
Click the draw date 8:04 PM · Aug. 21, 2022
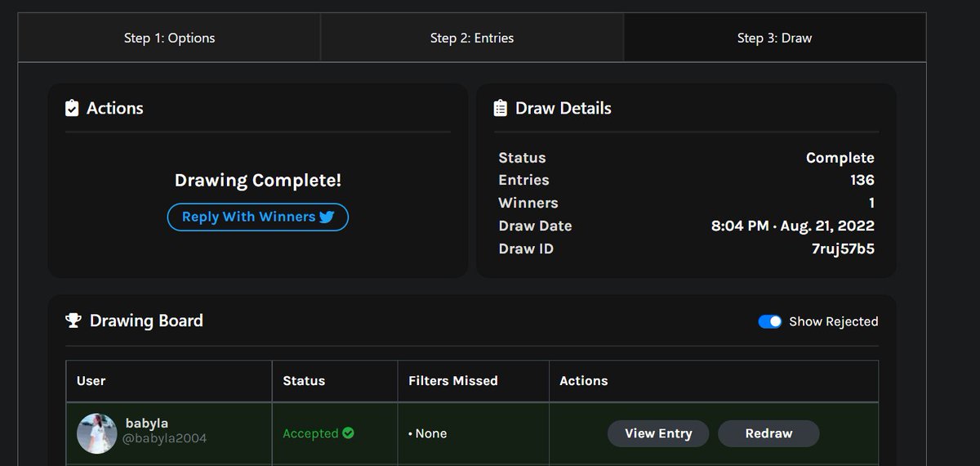(793, 226)
